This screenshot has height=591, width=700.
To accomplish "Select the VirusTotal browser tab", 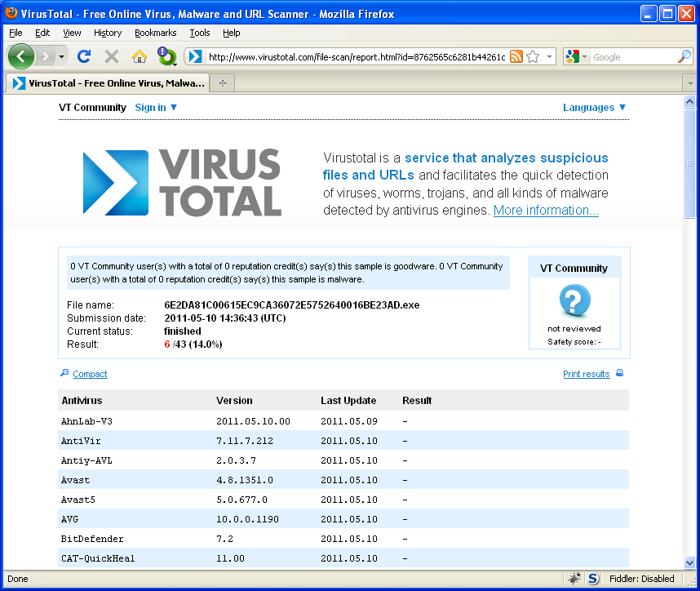I will (x=107, y=83).
